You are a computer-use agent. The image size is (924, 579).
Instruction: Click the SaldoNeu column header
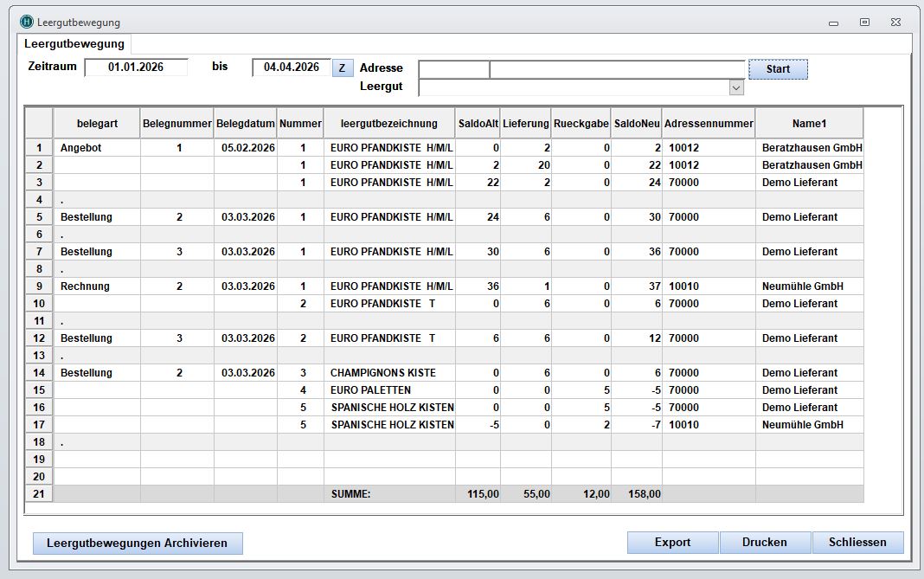point(636,124)
